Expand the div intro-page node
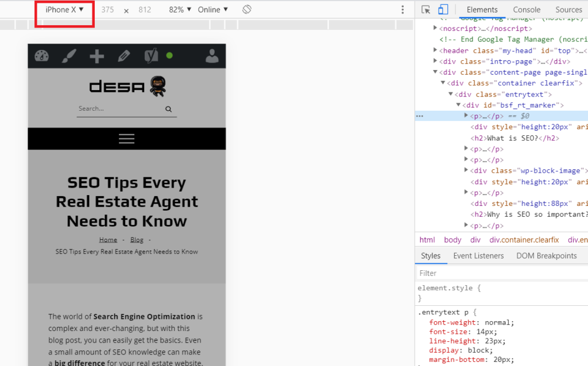Screen dimensions: 588x366 pos(435,61)
